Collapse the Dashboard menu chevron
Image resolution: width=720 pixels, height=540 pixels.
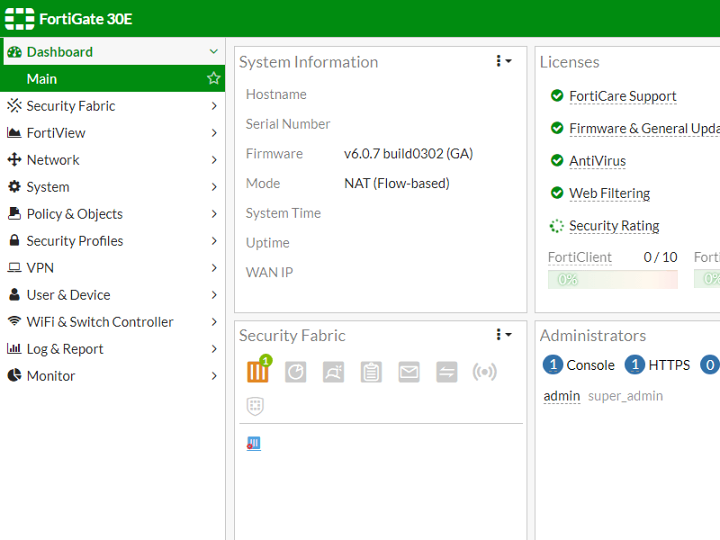point(214,51)
